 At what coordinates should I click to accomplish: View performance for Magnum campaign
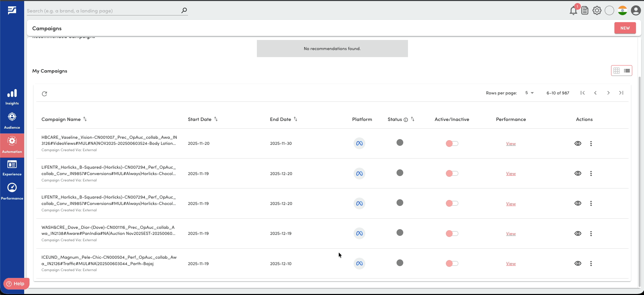(x=511, y=264)
